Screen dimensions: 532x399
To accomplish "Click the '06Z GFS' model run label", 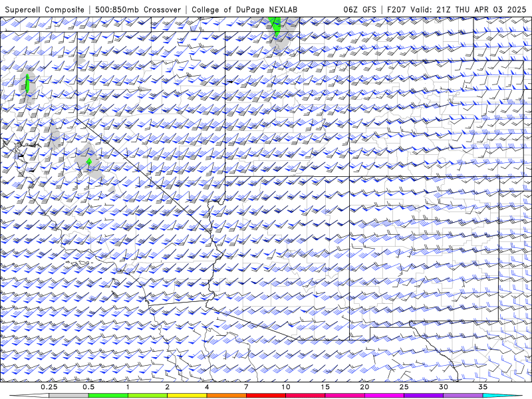I will pos(360,9).
